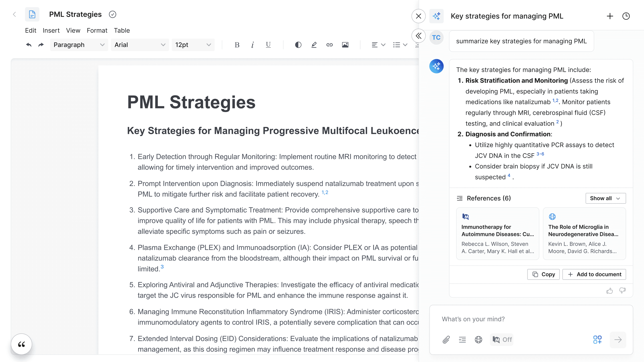The height and width of the screenshot is (362, 644).
Task: Start a new chat with plus icon
Action: pos(610,16)
